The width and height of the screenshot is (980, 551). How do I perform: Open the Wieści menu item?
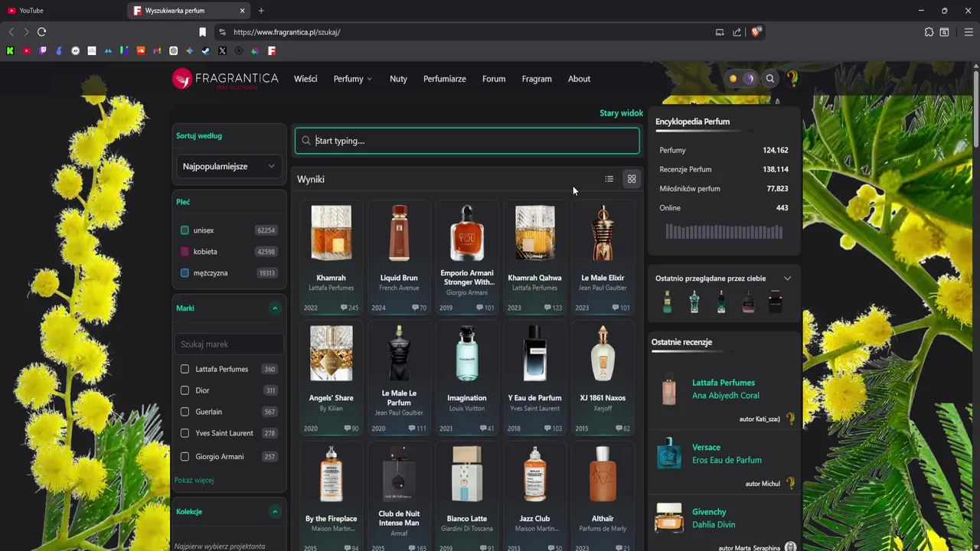coord(305,79)
